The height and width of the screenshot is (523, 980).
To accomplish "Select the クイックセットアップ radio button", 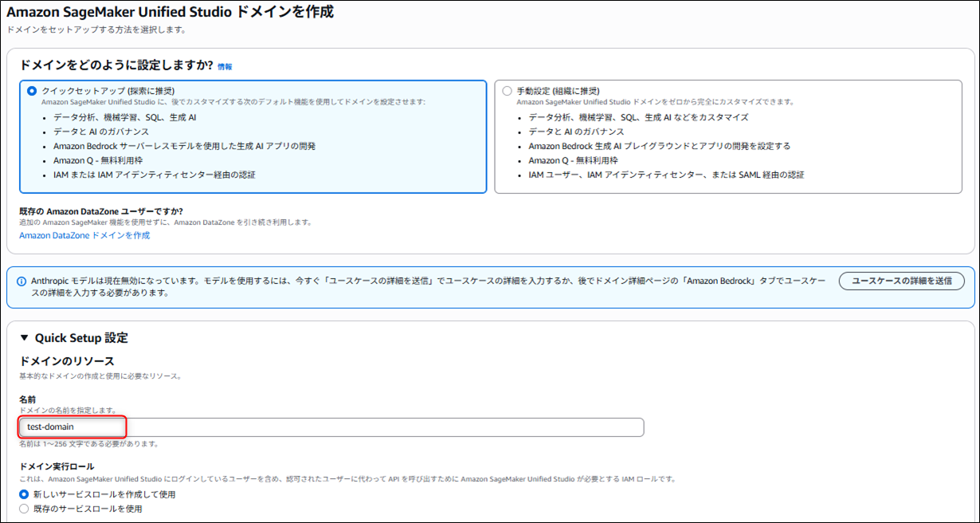I will tap(32, 91).
